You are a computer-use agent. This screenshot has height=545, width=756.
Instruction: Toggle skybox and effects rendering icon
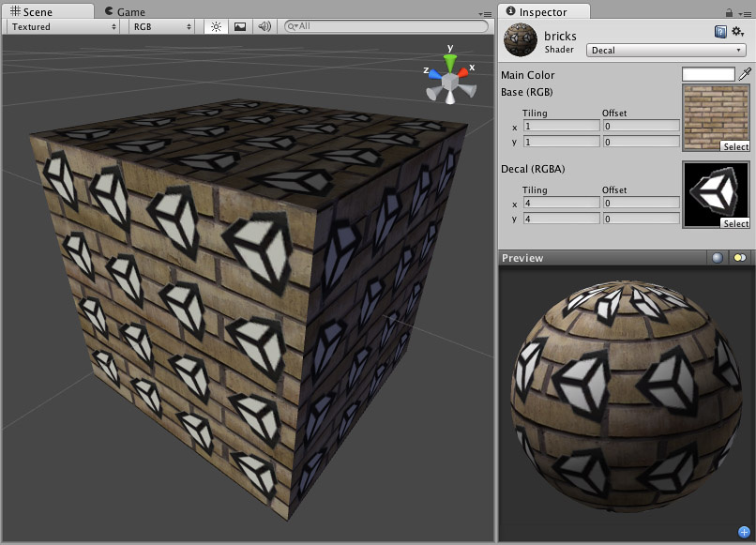click(238, 27)
